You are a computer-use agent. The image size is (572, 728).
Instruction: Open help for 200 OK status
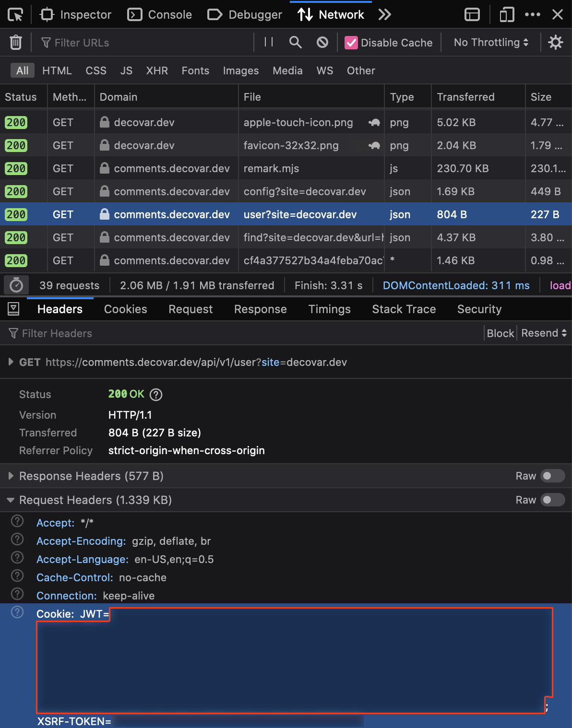(x=156, y=394)
